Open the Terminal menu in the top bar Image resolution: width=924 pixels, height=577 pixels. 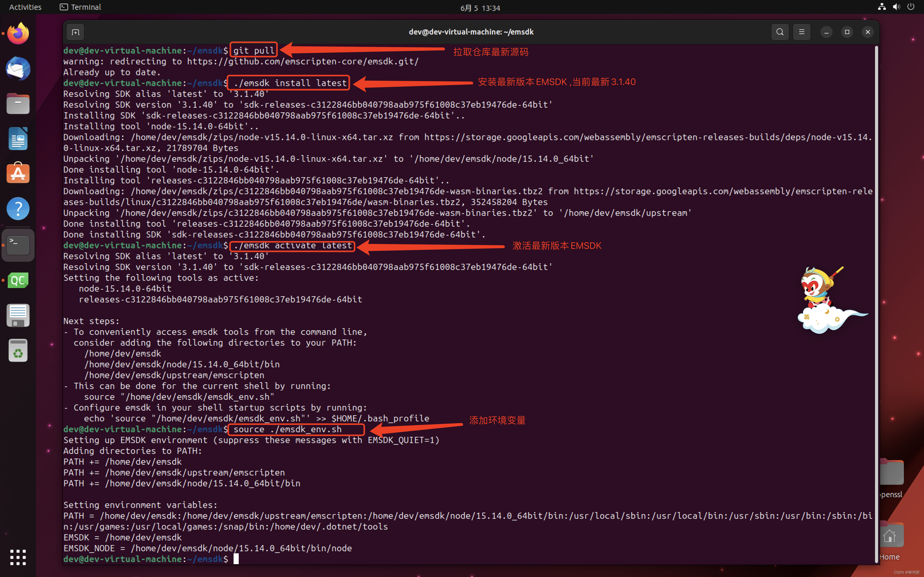tap(80, 6)
